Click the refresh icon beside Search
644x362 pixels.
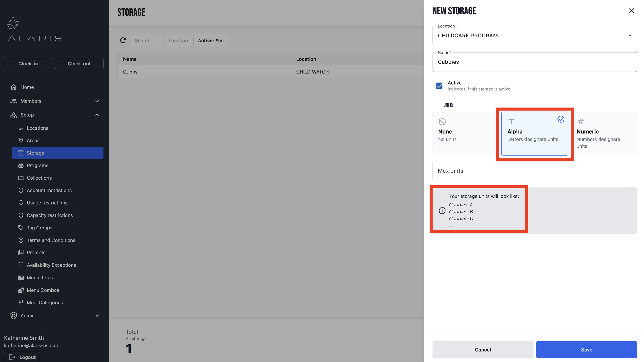click(x=123, y=40)
